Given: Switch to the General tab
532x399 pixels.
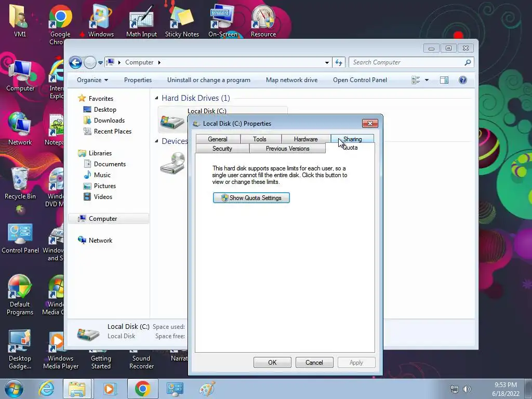Looking at the screenshot, I should tap(218, 139).
